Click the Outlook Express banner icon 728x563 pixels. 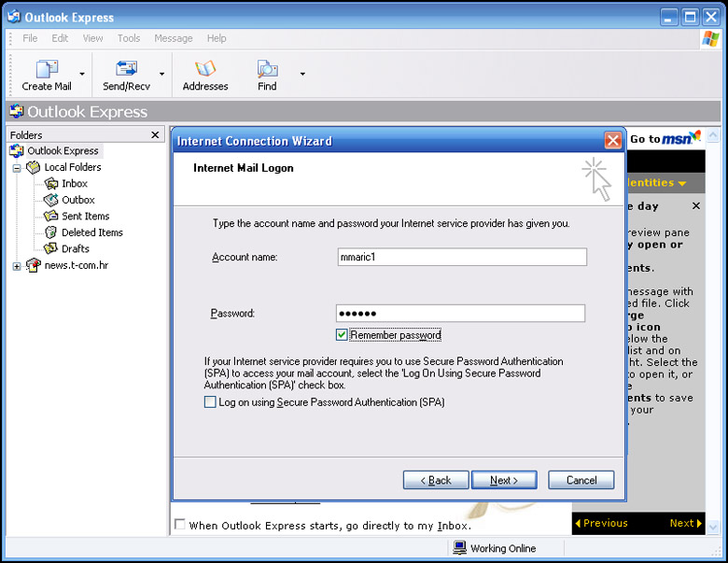coord(17,111)
